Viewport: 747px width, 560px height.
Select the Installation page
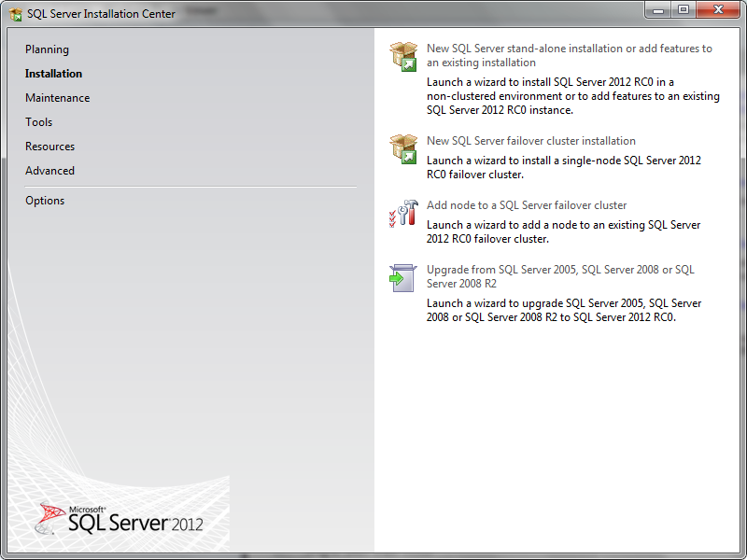pos(54,74)
